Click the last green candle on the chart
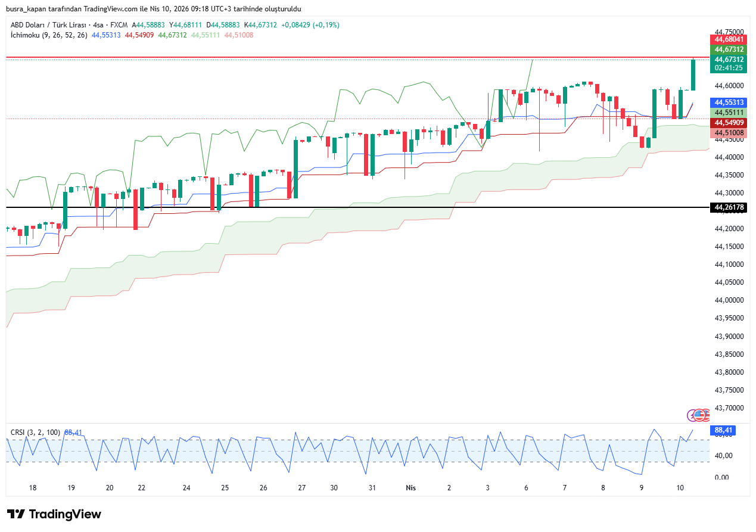Viewport: 756px width, 532px height. [x=693, y=75]
